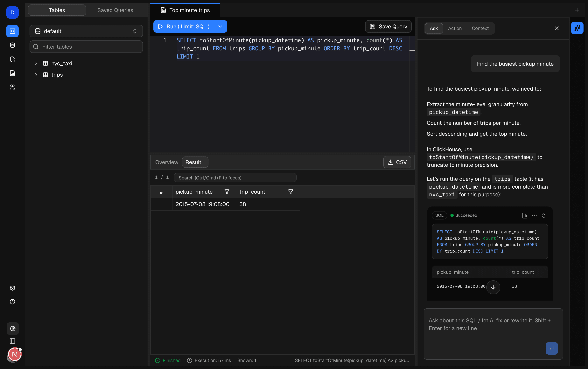Toggle the sidebar panel layout icon
This screenshot has height=369, width=588.
[12, 341]
